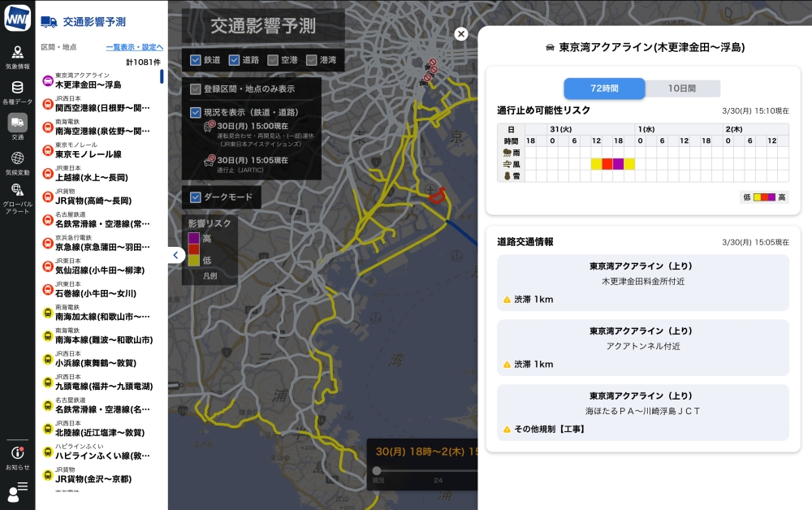Select the 交通 truck sidebar icon
The height and width of the screenshot is (510, 812).
17,127
